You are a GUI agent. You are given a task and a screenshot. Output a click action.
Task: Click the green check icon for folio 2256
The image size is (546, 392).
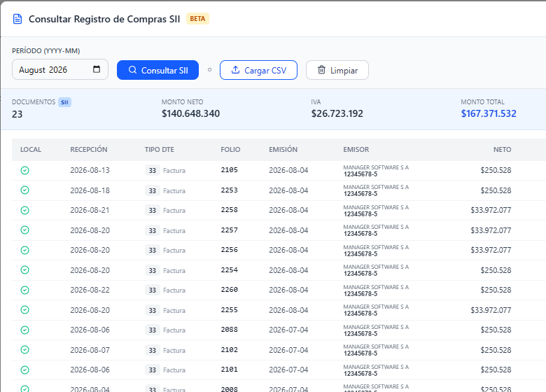[x=24, y=251]
